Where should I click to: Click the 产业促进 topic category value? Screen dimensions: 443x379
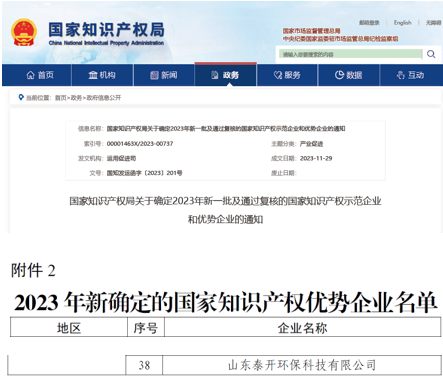click(x=311, y=144)
